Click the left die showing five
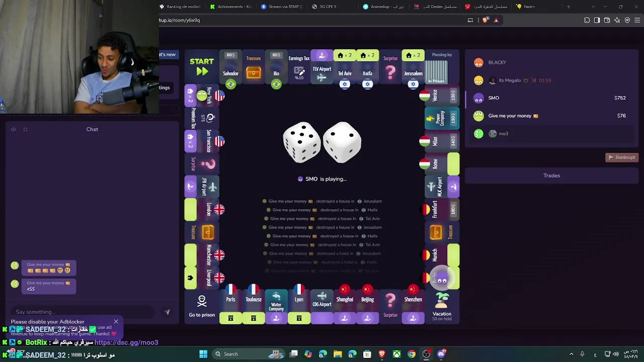This screenshot has width=644, height=362. click(x=302, y=142)
